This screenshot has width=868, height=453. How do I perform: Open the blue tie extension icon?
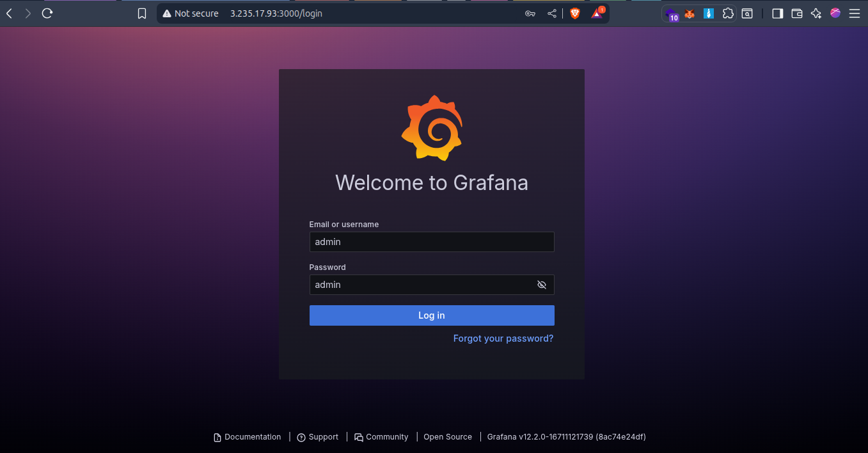point(709,13)
